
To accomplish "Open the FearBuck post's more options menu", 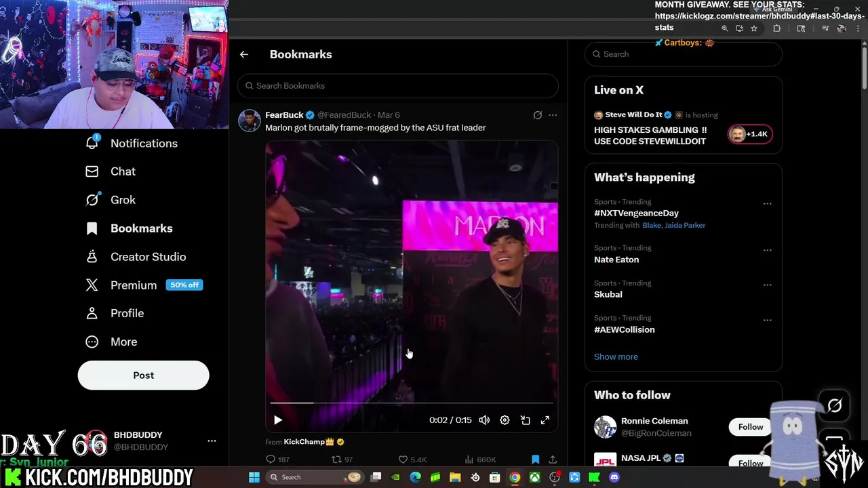I will click(x=553, y=115).
